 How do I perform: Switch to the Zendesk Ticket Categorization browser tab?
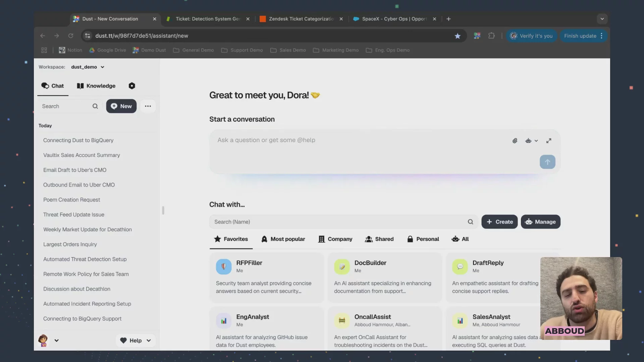click(x=301, y=19)
